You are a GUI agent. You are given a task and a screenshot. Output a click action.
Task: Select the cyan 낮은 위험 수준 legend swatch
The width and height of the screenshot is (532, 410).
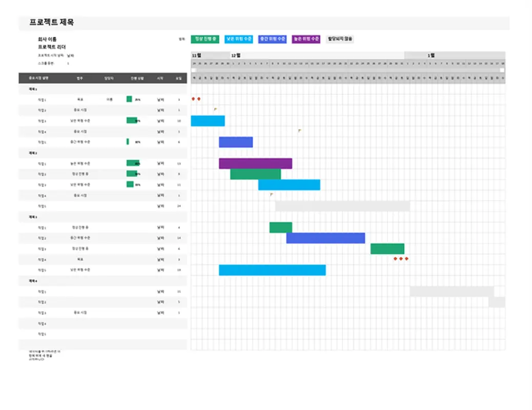pos(238,39)
